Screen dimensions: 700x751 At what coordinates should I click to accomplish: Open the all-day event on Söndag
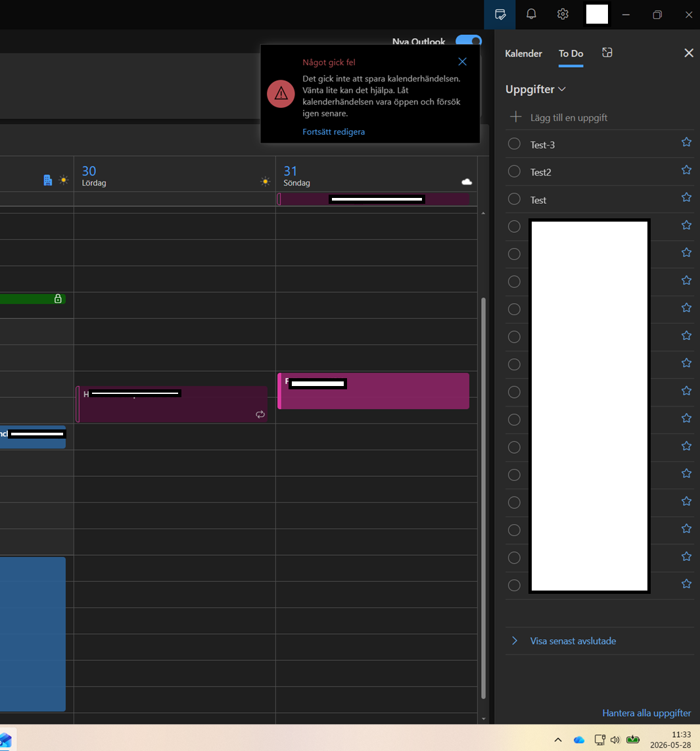(x=373, y=199)
